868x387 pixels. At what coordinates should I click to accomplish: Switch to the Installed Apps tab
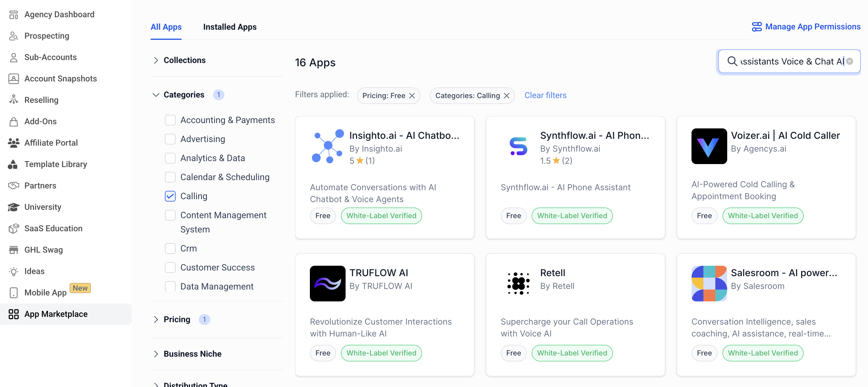[x=230, y=27]
